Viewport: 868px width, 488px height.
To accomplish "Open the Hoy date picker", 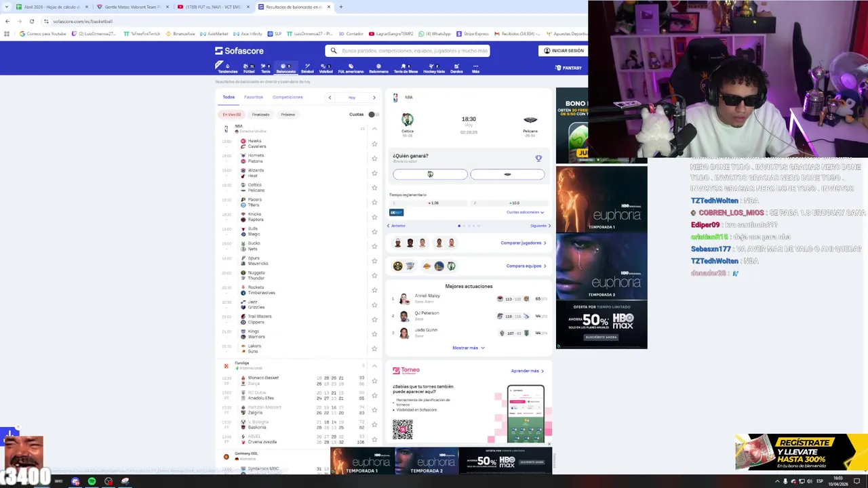I will coord(352,98).
